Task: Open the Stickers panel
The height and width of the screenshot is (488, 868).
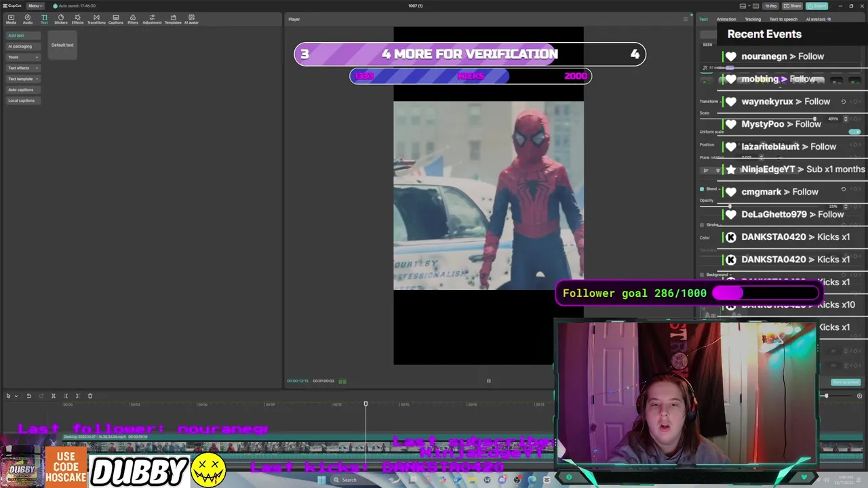Action: [x=61, y=19]
